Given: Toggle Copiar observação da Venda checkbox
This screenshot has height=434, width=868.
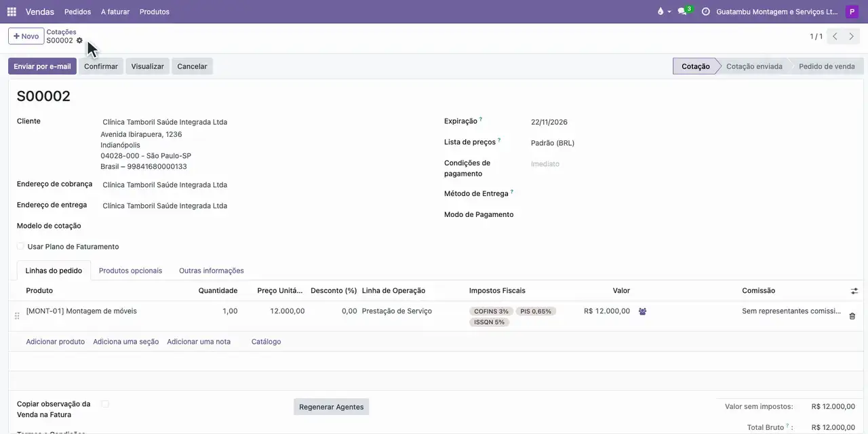Looking at the screenshot, I should click(105, 404).
